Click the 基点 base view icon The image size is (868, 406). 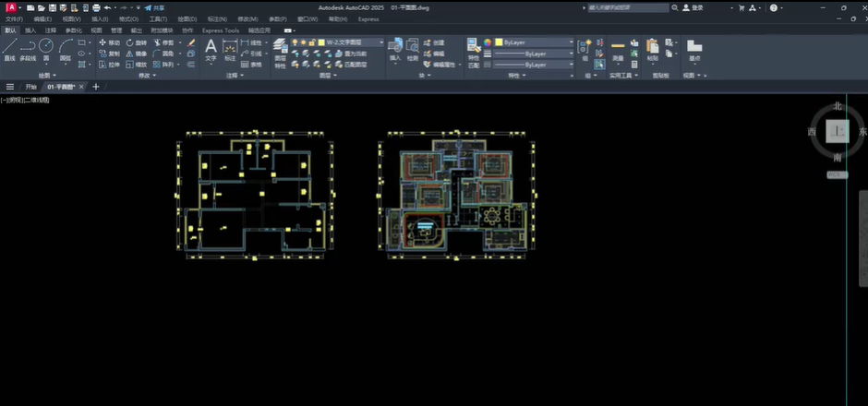[x=694, y=50]
